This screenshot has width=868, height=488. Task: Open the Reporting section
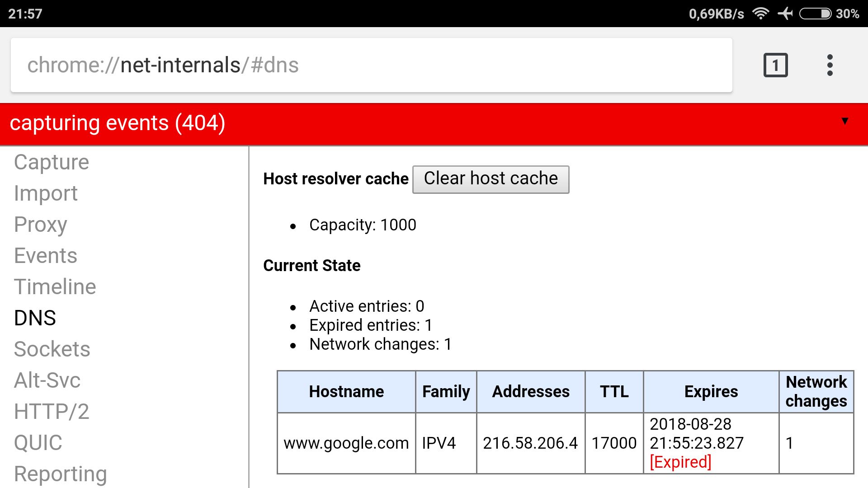60,474
